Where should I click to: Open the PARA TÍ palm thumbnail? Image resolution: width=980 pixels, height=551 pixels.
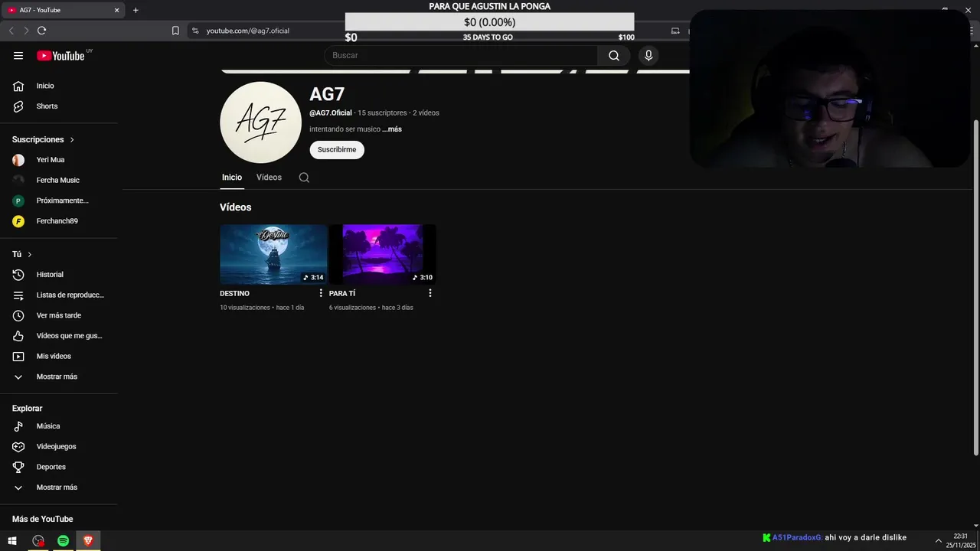383,254
